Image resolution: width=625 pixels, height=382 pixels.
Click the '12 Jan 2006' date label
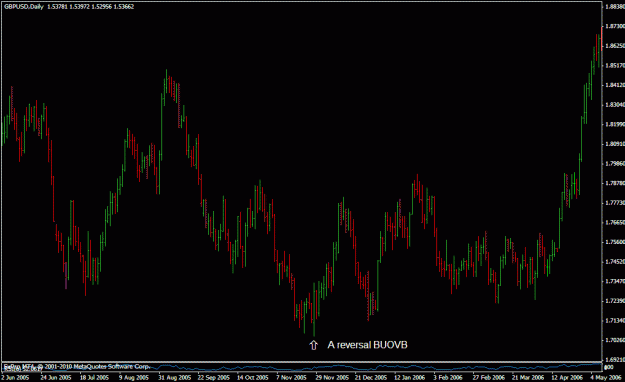(410, 377)
